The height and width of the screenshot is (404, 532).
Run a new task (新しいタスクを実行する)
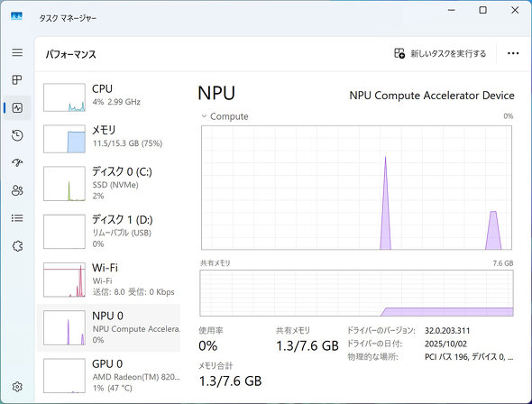pyautogui.click(x=440, y=53)
